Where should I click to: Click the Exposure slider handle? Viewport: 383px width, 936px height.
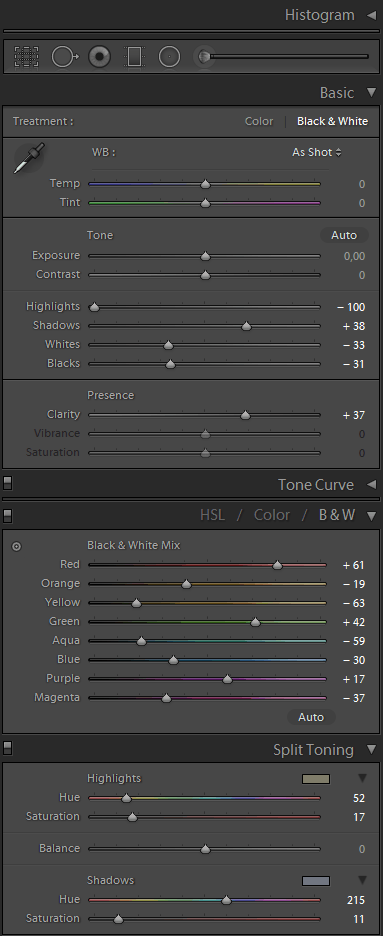pos(205,256)
